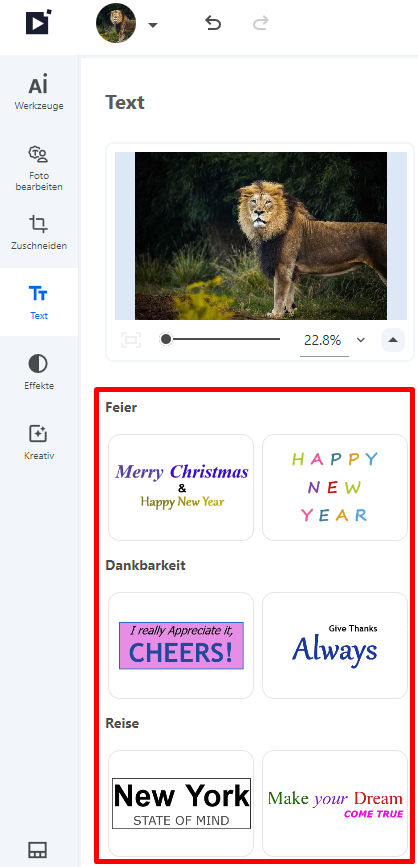
Task: Click the undo arrow
Action: click(x=213, y=23)
